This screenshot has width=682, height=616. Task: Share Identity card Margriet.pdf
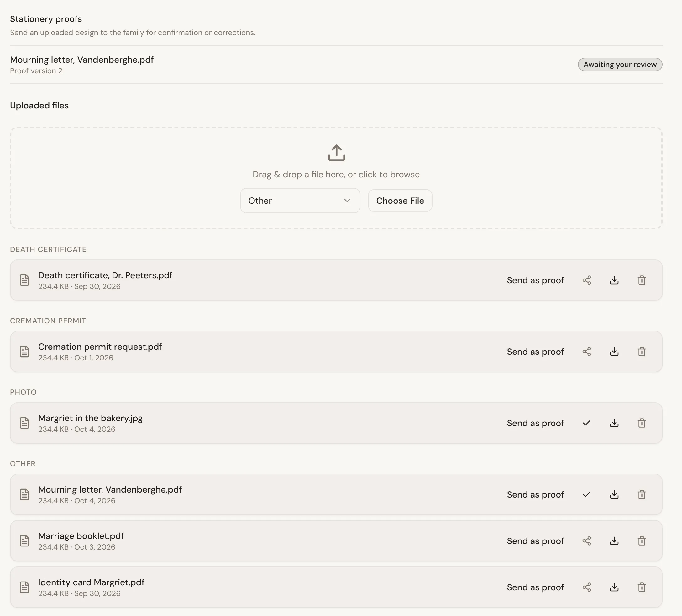point(587,587)
